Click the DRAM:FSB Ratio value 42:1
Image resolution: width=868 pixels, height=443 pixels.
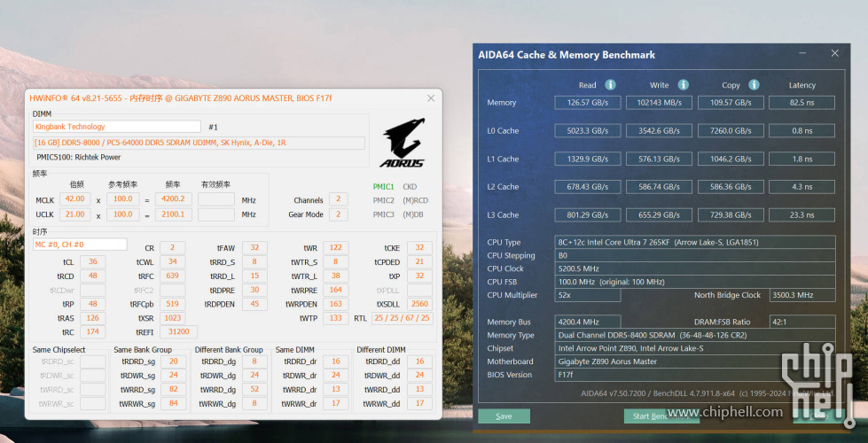click(802, 322)
